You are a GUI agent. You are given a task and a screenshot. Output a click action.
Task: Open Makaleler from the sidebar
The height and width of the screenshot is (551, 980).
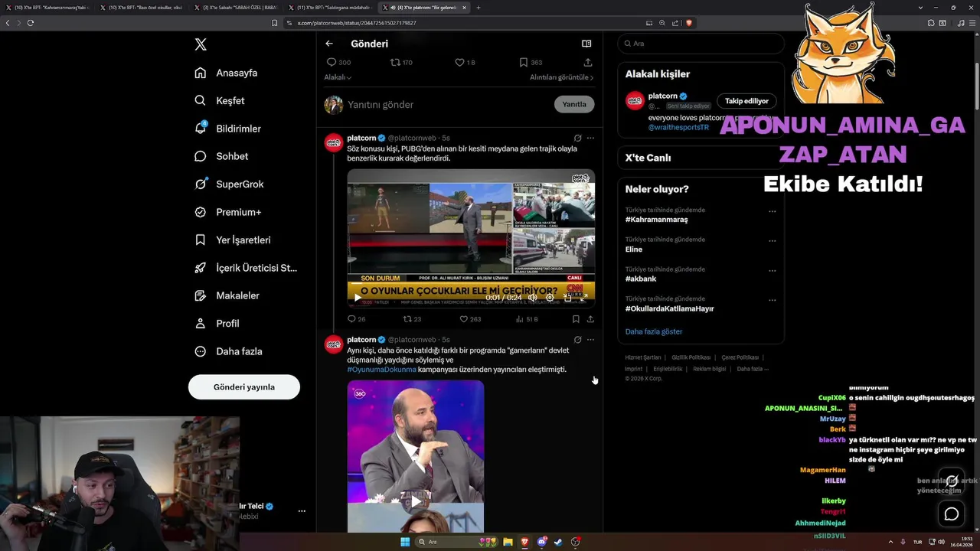[227, 295]
